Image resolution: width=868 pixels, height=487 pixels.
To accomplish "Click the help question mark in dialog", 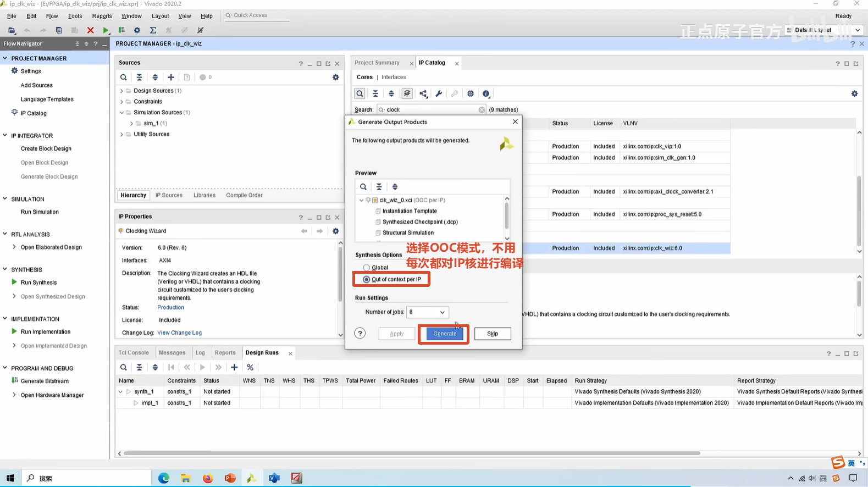I will tap(360, 334).
